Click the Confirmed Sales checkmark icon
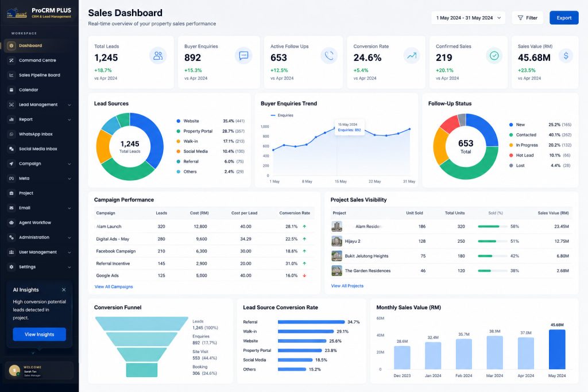 (x=494, y=56)
